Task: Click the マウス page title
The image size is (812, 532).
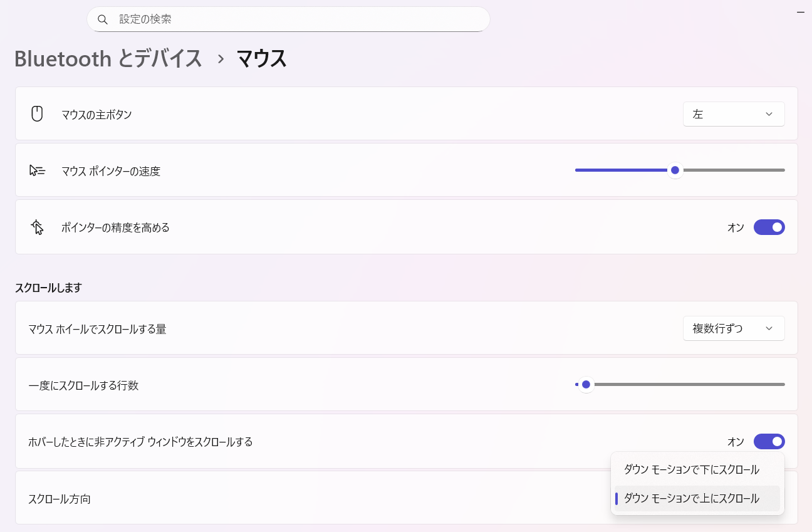Action: click(261, 59)
